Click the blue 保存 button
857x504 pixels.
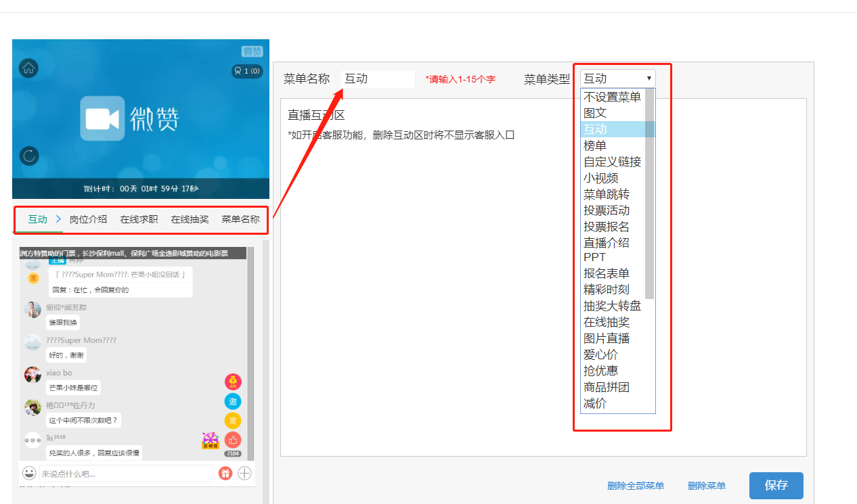tap(776, 485)
